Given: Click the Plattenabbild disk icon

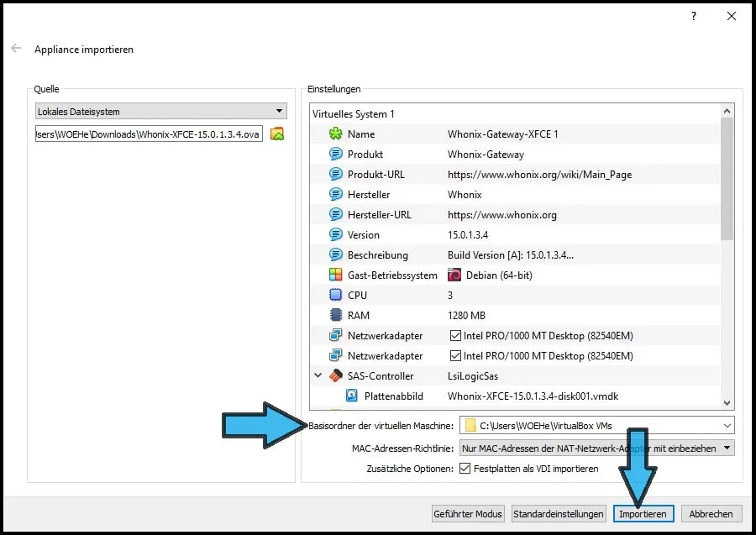Looking at the screenshot, I should click(x=352, y=396).
